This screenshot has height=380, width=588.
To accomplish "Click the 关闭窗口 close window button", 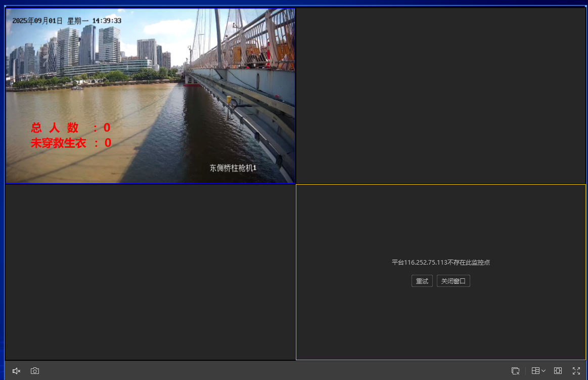I will point(453,281).
